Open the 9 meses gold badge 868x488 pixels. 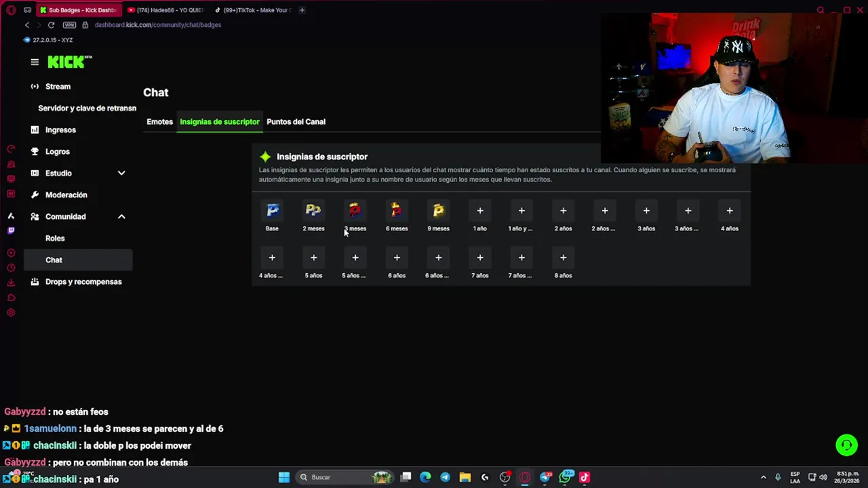[x=438, y=211]
